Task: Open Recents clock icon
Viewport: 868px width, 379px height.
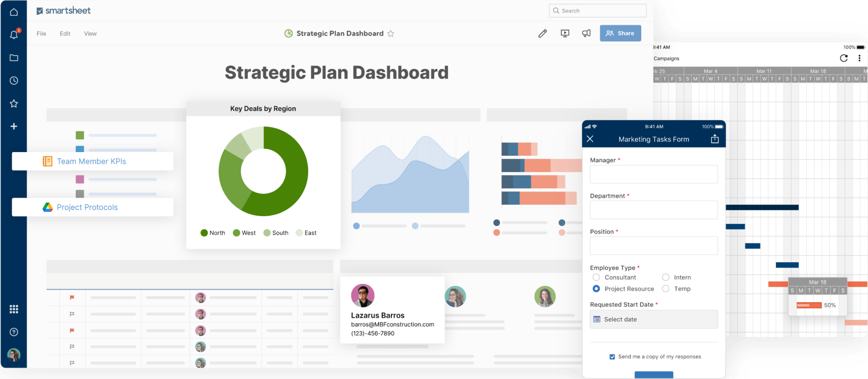Action: coord(14,80)
